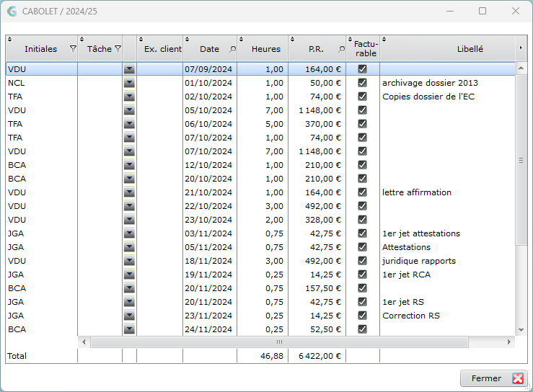Select the initials cell NCL

click(x=42, y=83)
